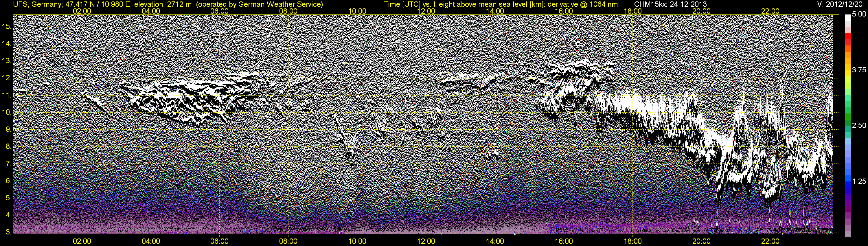Click the 14 km height axis label
This screenshot has height=246, width=868.
pos(7,44)
